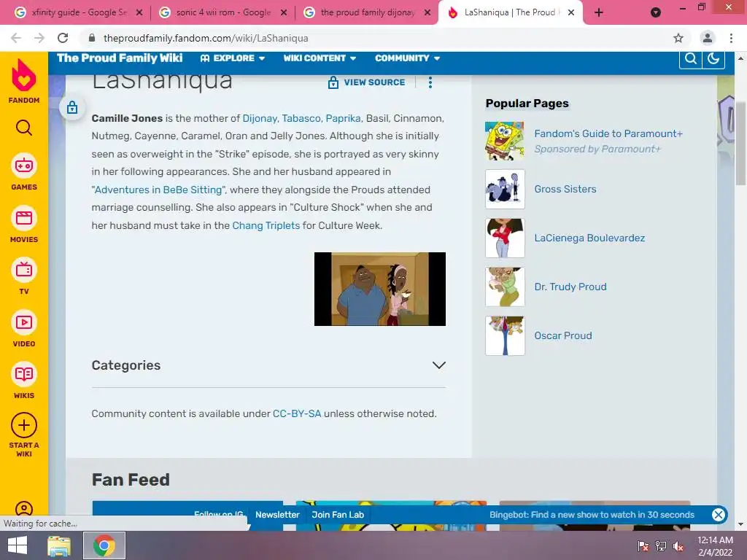Open a new browser tab
This screenshot has height=560, width=747.
click(599, 13)
